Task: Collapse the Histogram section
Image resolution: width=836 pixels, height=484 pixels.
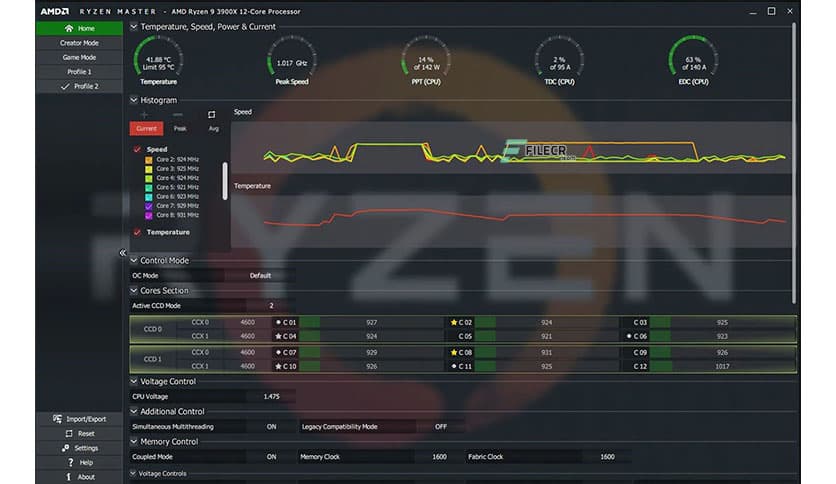Action: 134,100
